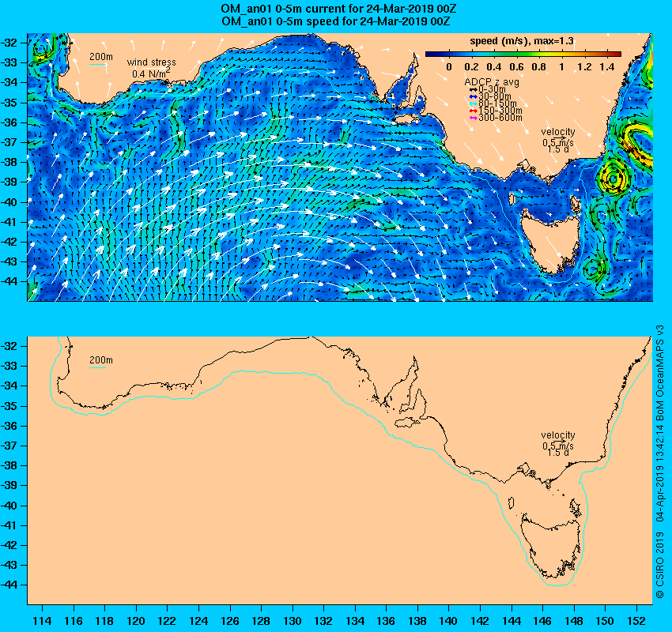This screenshot has height=632, width=672.
Task: Click the colorbar tick label '0.8'
Action: (x=539, y=67)
